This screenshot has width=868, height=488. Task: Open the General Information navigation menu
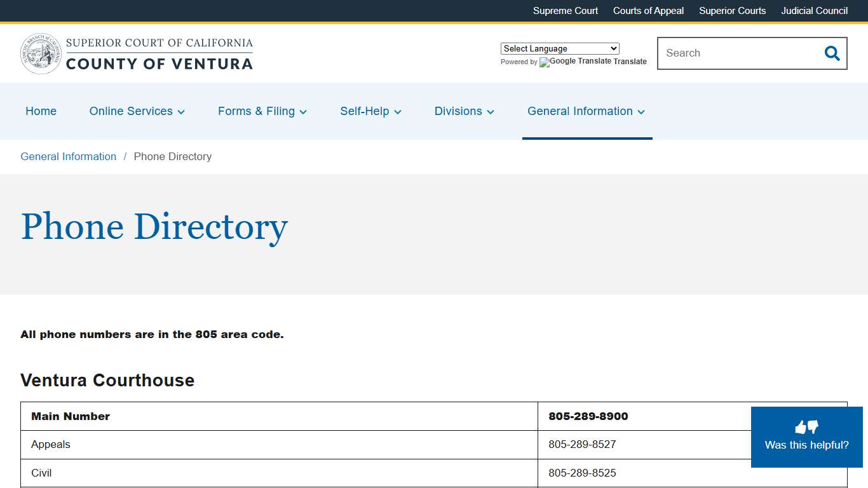tap(586, 111)
